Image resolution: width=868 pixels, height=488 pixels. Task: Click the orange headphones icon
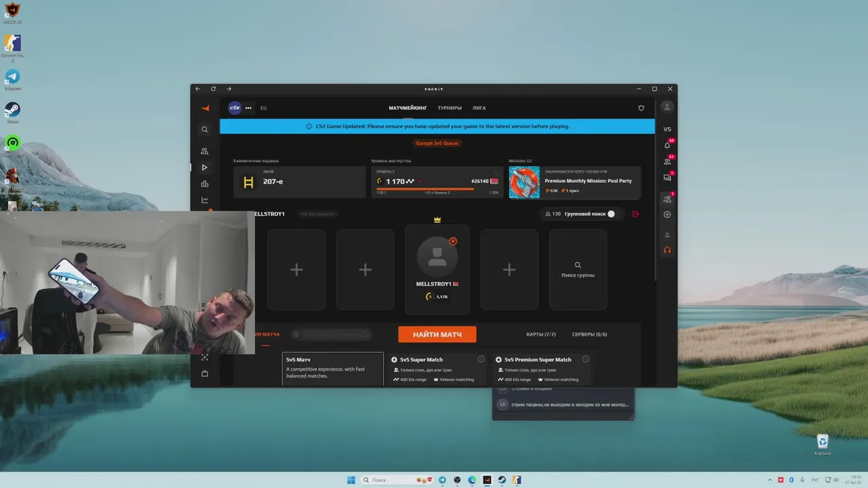pyautogui.click(x=667, y=250)
